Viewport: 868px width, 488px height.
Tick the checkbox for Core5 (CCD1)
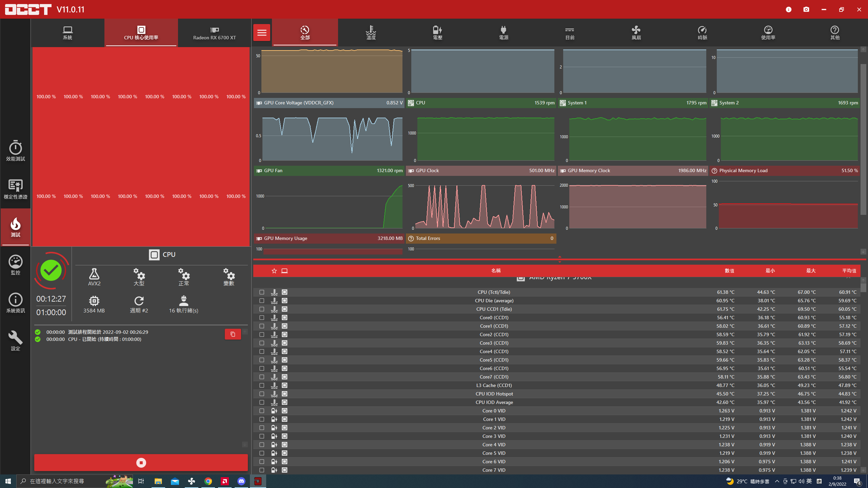(262, 360)
